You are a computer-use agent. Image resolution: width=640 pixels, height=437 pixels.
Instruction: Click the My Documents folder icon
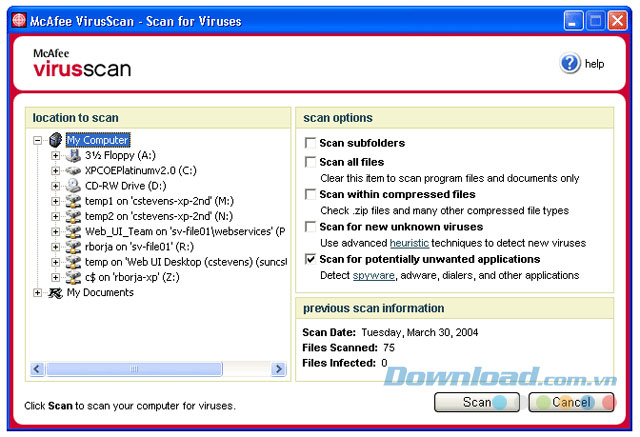coord(56,293)
